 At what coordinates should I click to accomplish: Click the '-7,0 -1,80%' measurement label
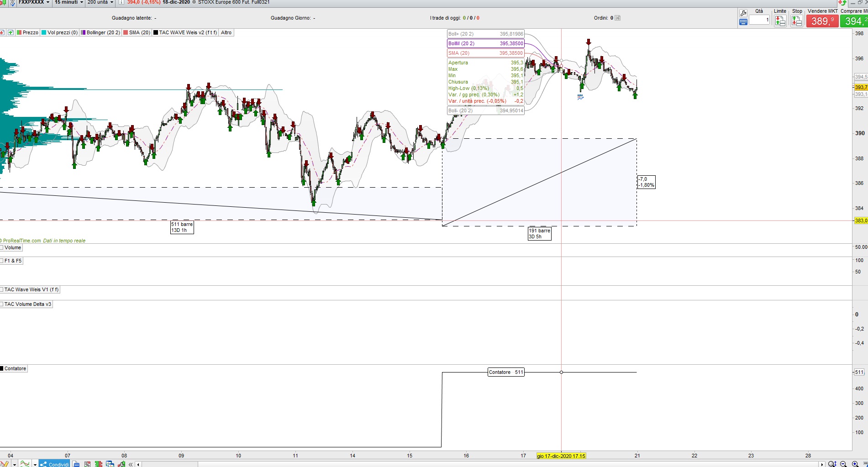click(647, 182)
